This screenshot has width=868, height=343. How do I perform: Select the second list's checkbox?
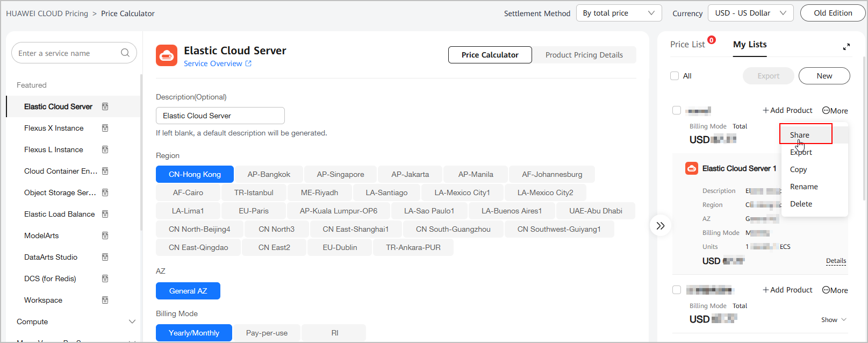click(x=677, y=290)
